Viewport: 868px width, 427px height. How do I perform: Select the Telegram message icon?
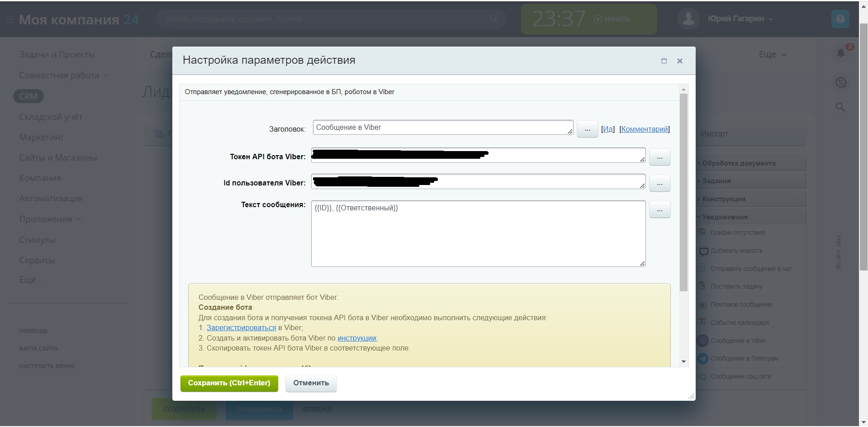click(x=702, y=358)
